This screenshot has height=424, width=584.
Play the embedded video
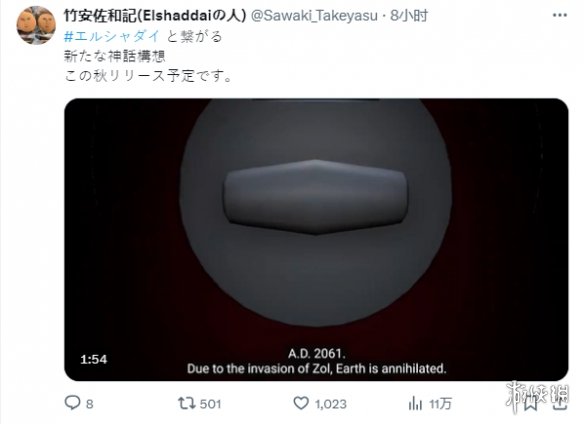pyautogui.click(x=316, y=239)
